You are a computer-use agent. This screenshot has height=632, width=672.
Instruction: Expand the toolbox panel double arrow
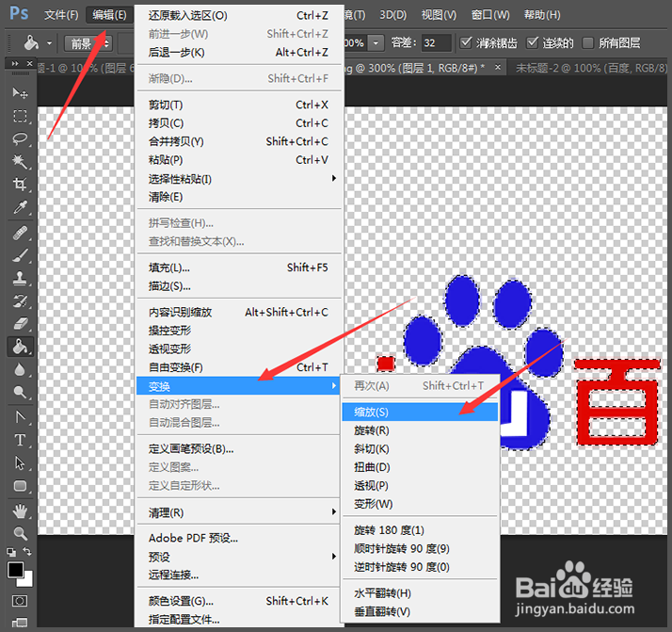coord(15,63)
